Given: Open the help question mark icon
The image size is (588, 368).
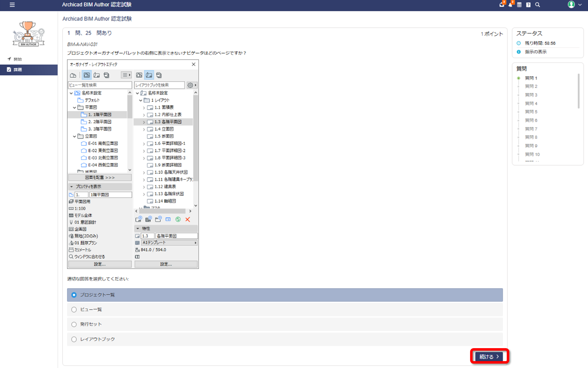Looking at the screenshot, I should 528,5.
